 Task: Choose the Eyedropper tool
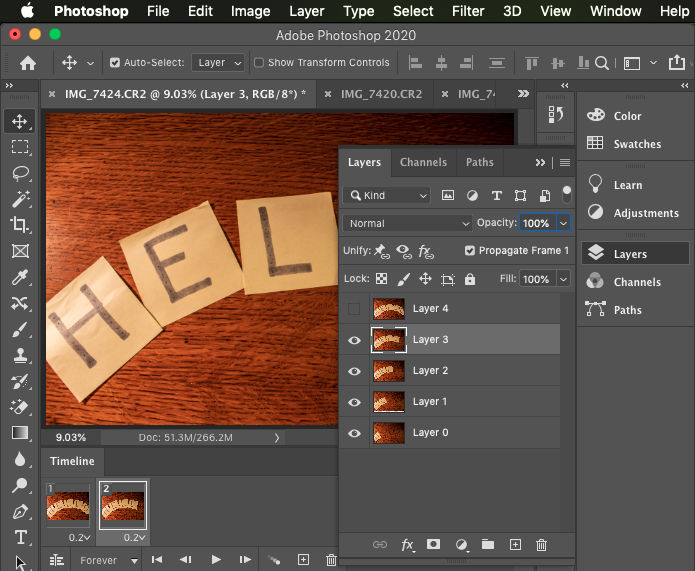[19, 277]
